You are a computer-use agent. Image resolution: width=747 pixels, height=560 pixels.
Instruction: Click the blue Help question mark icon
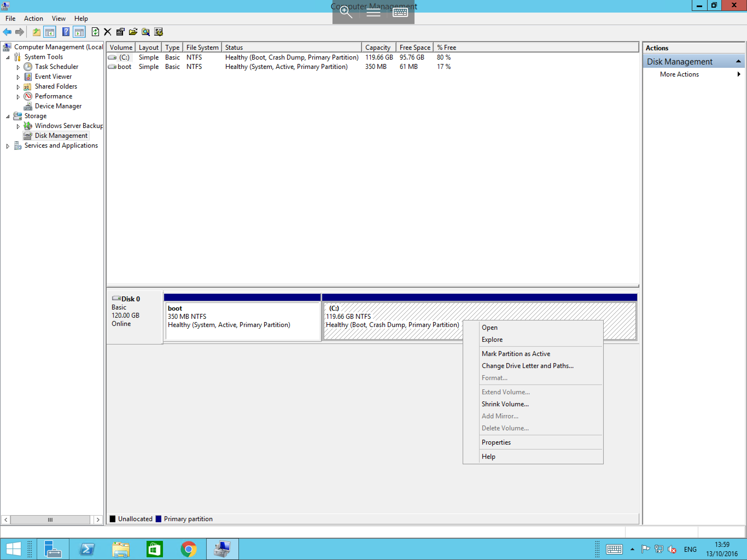66,32
